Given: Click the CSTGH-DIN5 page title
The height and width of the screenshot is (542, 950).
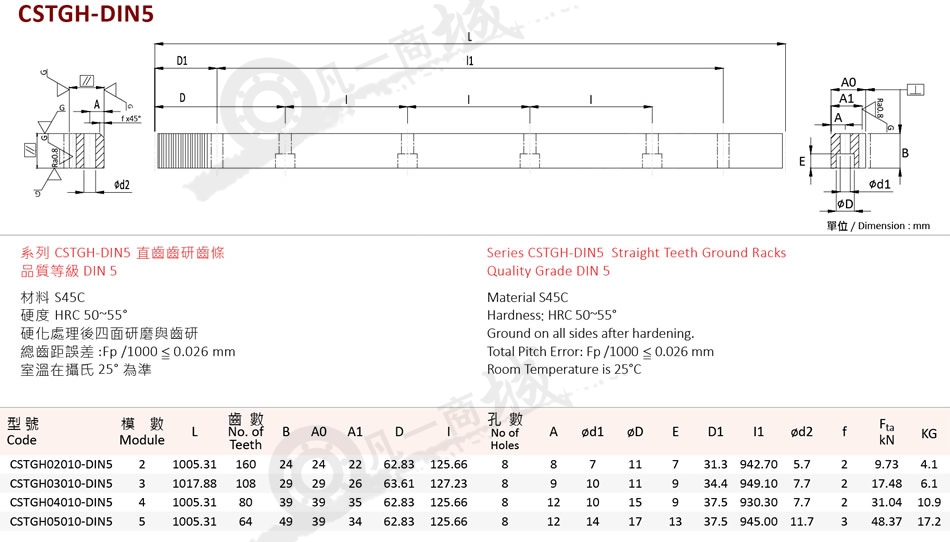Looking at the screenshot, I should [x=85, y=13].
